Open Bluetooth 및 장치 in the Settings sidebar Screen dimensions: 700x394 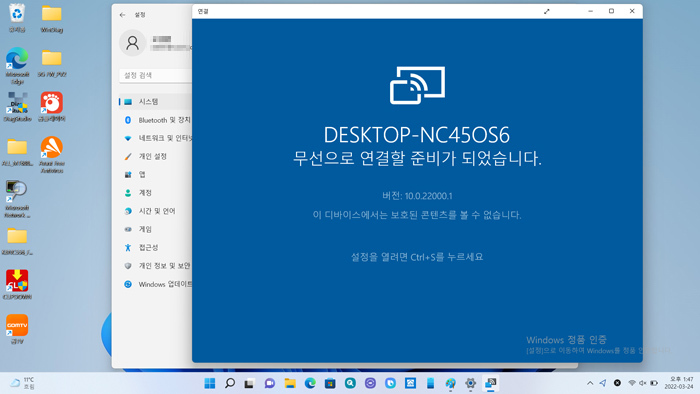pyautogui.click(x=155, y=120)
